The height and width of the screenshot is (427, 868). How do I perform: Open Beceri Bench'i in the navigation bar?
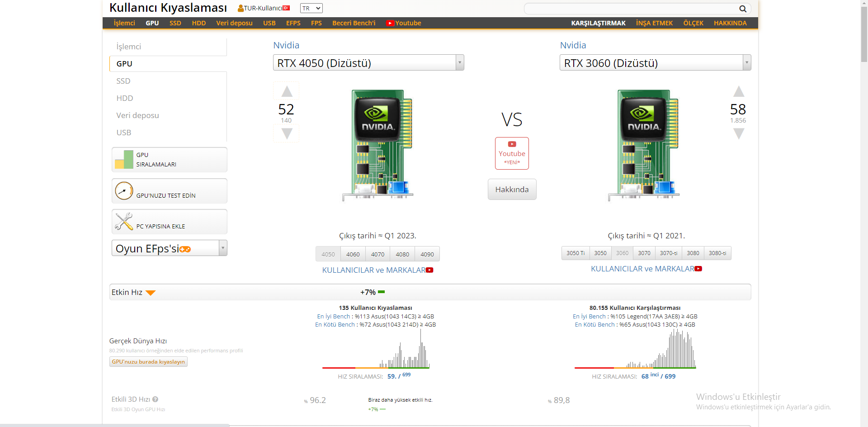(x=354, y=23)
